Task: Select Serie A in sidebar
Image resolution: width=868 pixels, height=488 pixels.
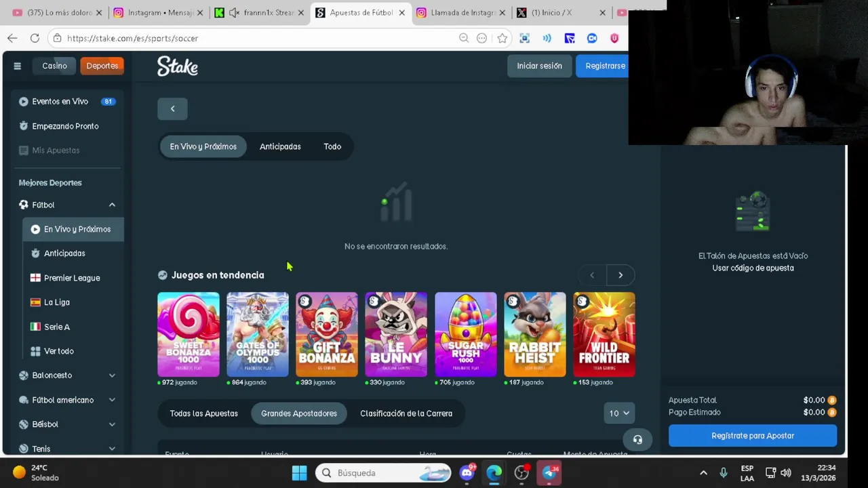Action: [73, 327]
